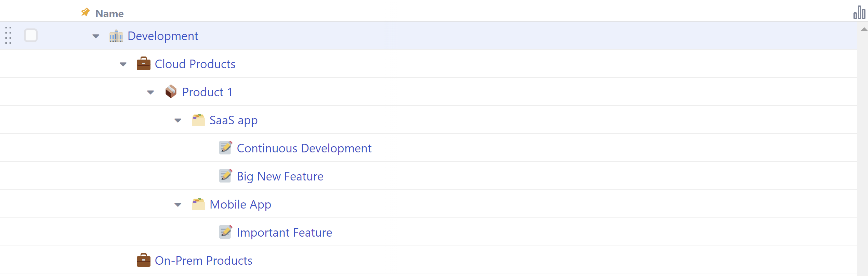Click the Name column header
868x276 pixels.
[x=109, y=14]
